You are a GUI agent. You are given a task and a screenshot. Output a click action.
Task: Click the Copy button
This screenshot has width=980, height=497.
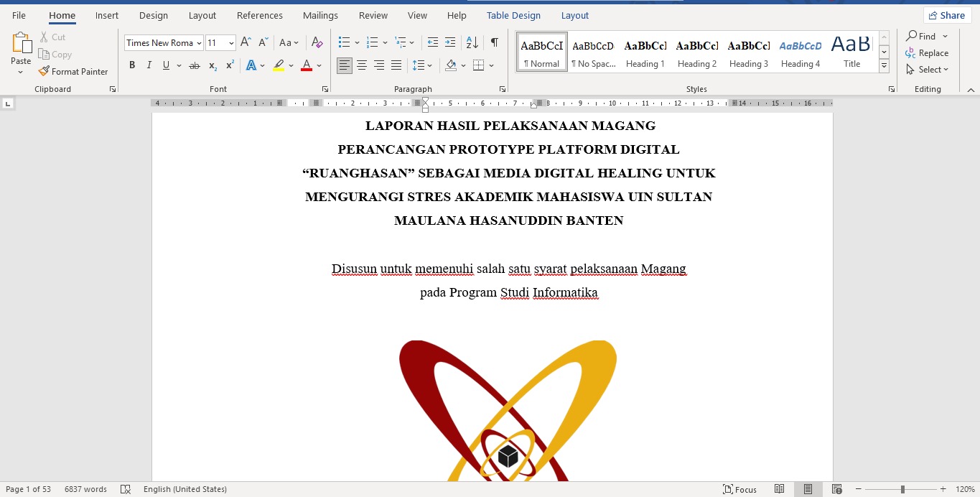[55, 54]
